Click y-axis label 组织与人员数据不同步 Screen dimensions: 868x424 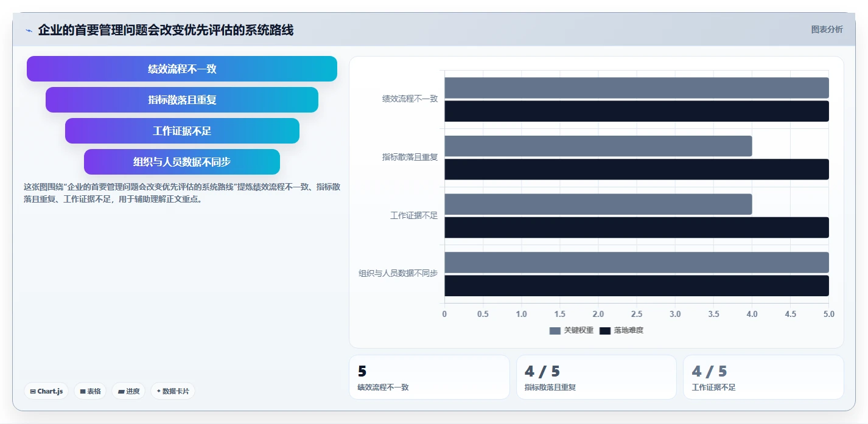(x=398, y=273)
